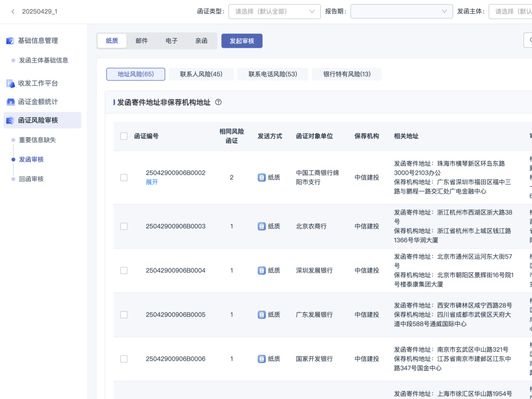Click 广东发展银行 cell
Screen dimensions: 532x399
(314, 314)
